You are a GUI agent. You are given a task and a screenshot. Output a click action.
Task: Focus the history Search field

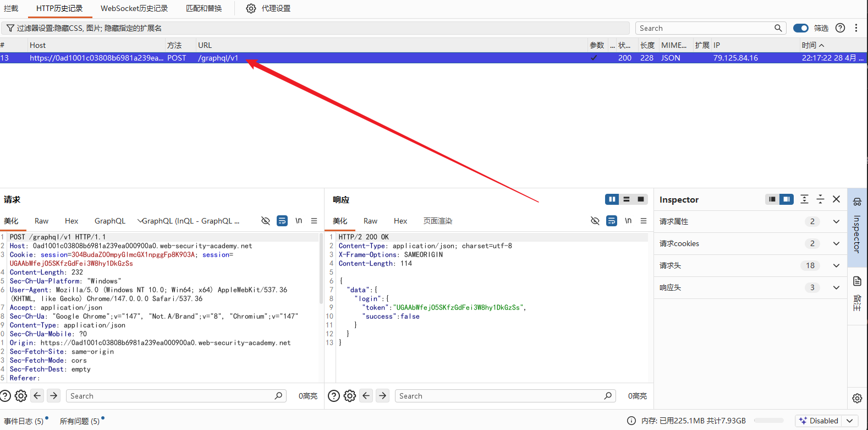click(706, 28)
